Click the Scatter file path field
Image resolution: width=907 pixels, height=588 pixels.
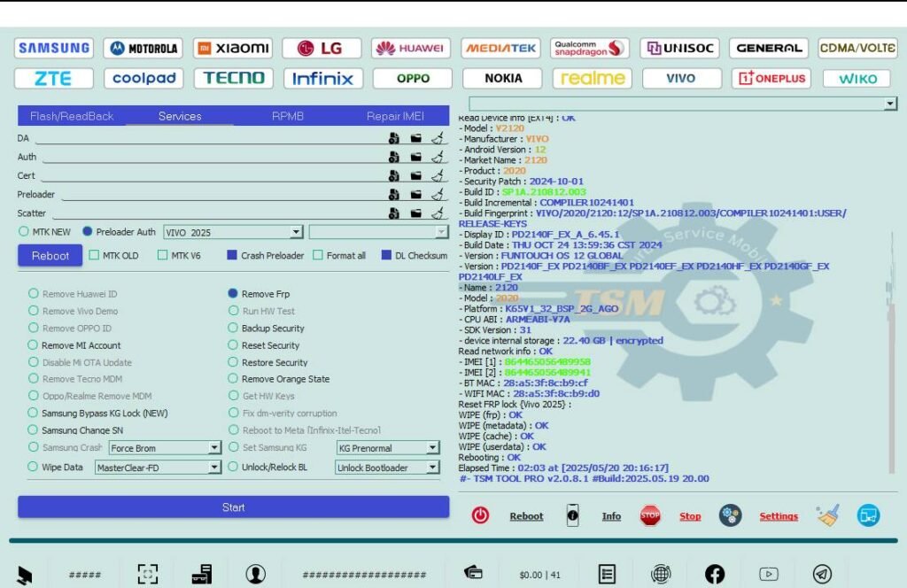tap(218, 213)
